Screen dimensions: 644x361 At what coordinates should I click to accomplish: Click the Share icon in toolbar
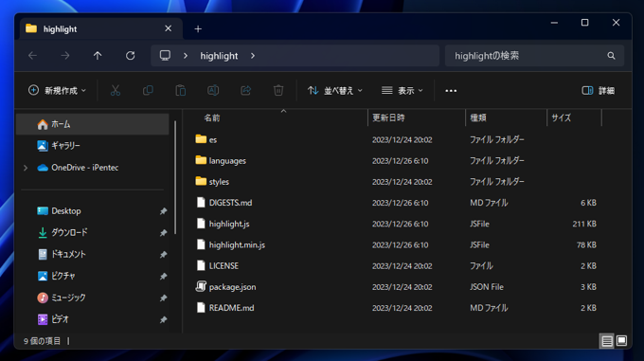click(x=245, y=90)
